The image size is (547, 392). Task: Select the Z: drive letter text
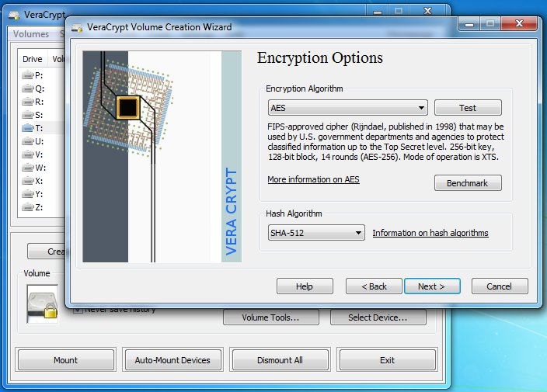click(x=39, y=207)
